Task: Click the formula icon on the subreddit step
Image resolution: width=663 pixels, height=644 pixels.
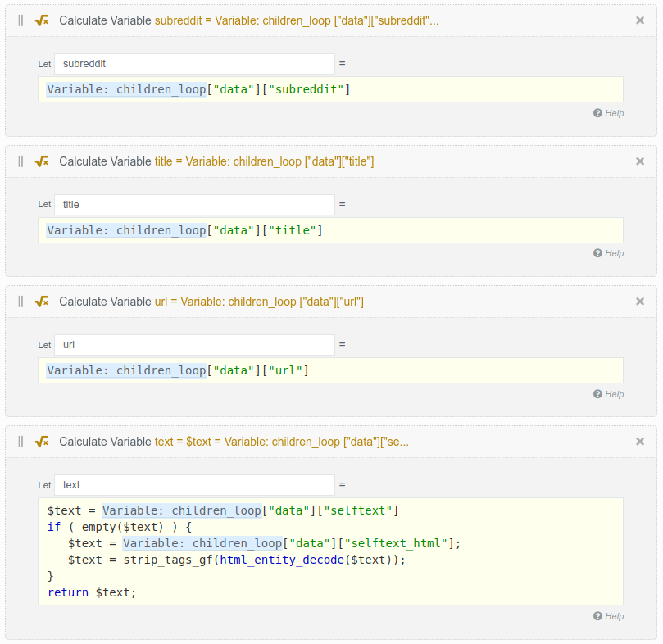Action: (42, 20)
